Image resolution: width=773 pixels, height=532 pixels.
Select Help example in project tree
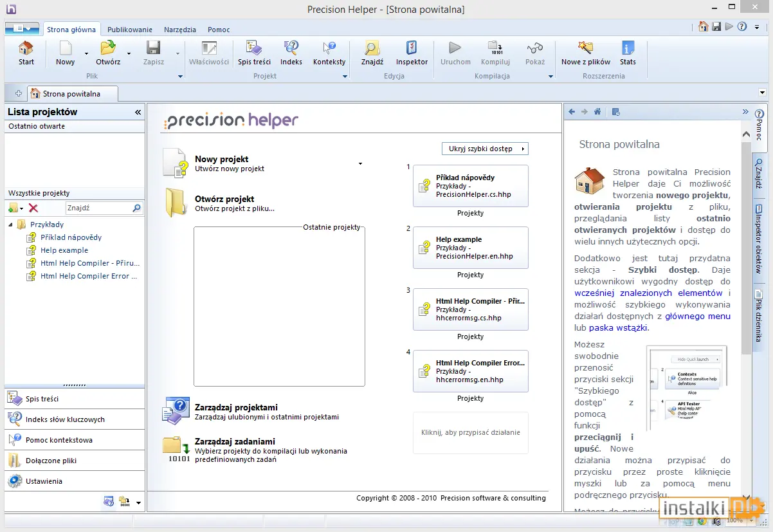point(64,250)
